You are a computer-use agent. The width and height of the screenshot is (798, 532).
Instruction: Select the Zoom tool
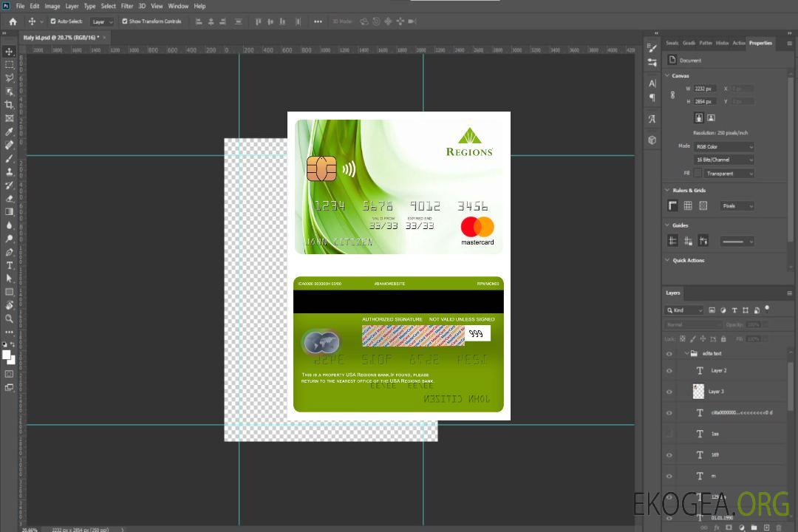[9, 318]
